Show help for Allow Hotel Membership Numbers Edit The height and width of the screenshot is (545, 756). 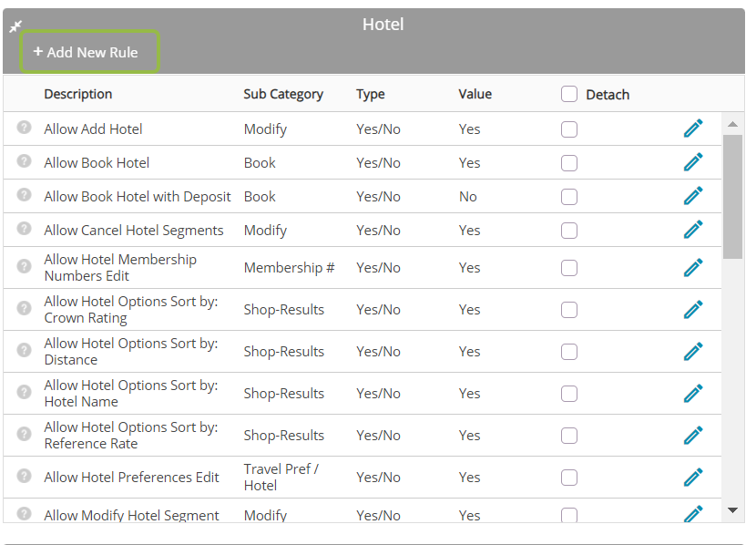pyautogui.click(x=24, y=266)
